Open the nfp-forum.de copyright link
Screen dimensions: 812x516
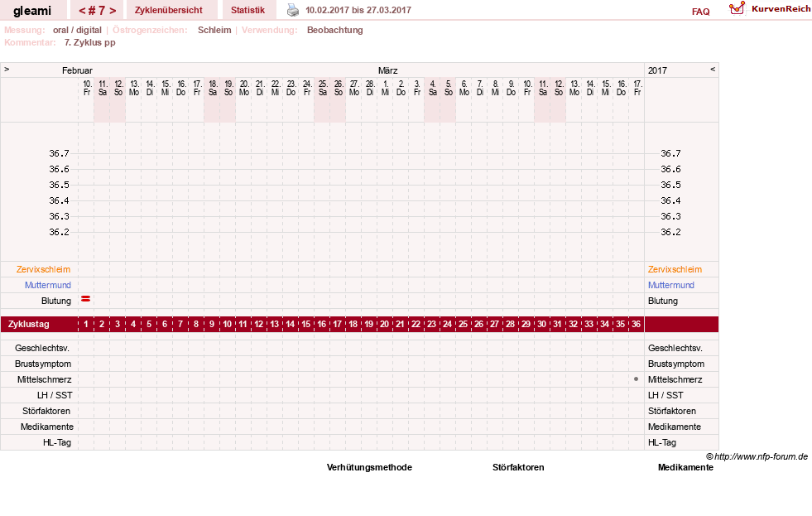tap(757, 456)
